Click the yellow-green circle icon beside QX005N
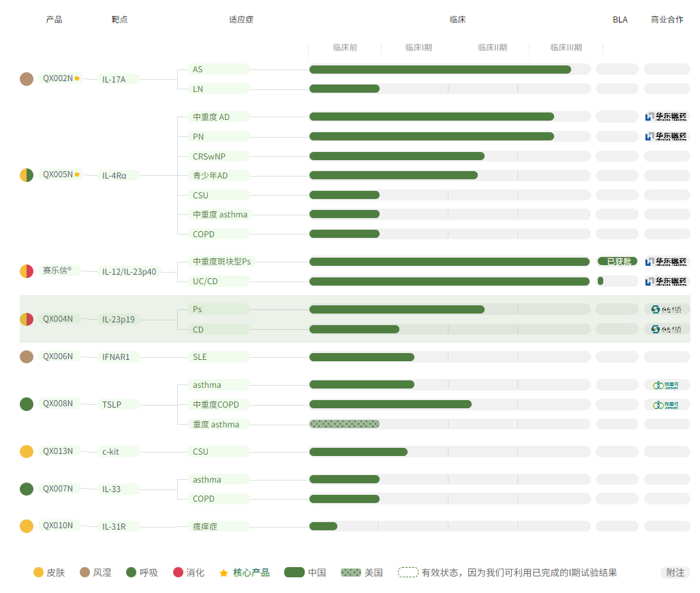 27,175
